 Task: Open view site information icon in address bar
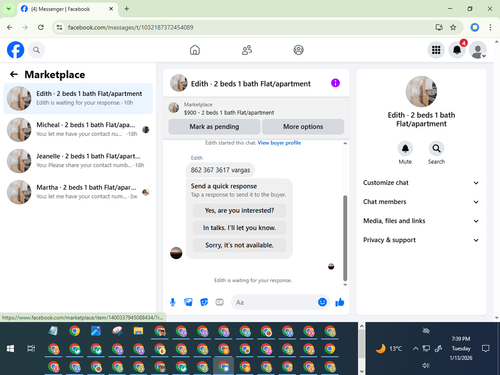59,27
